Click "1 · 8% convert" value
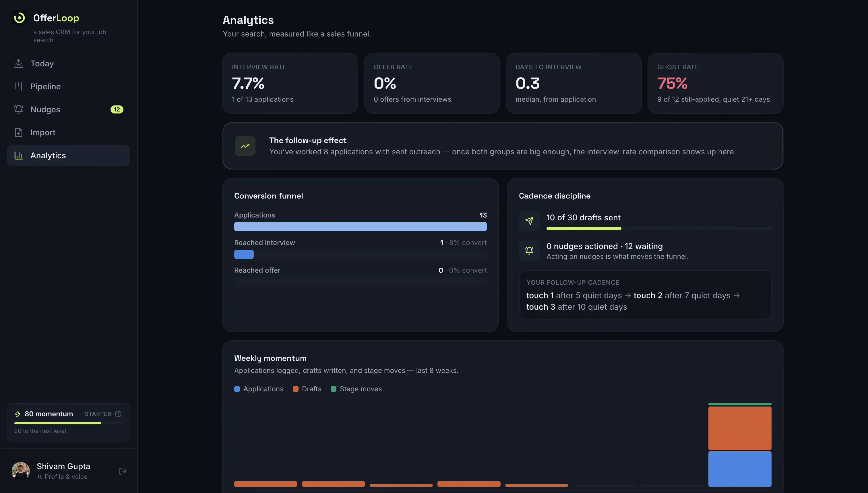868x493 pixels. pos(464,242)
